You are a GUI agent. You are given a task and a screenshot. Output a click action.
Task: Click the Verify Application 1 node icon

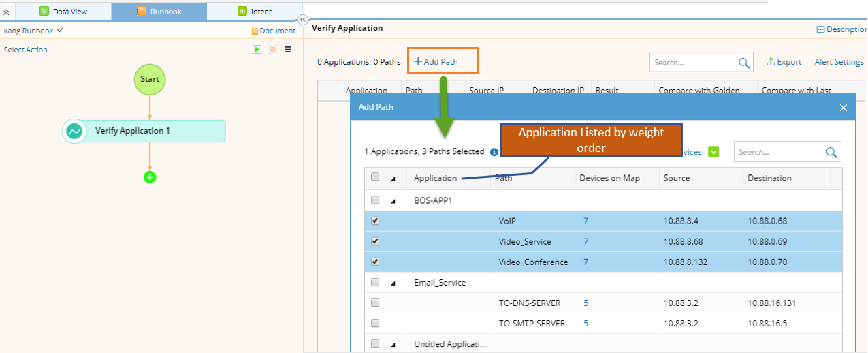tap(74, 131)
